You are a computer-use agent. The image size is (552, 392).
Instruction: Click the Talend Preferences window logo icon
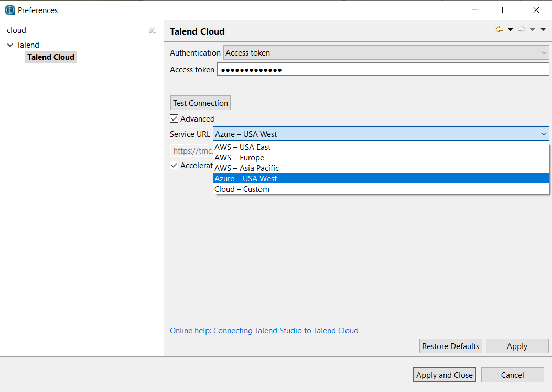click(9, 10)
